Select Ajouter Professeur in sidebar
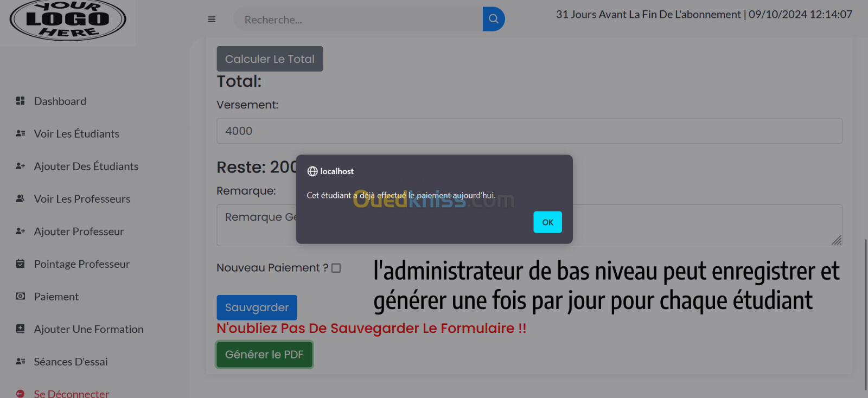The height and width of the screenshot is (398, 868). [x=79, y=231]
